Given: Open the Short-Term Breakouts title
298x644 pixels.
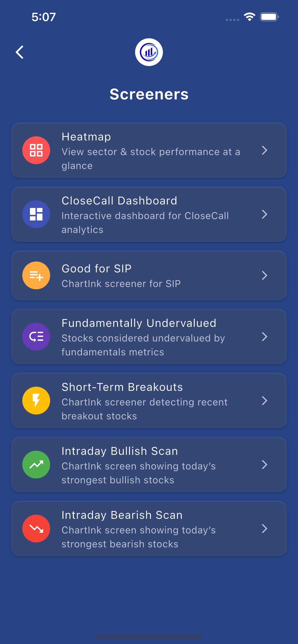Looking at the screenshot, I should pyautogui.click(x=122, y=387).
